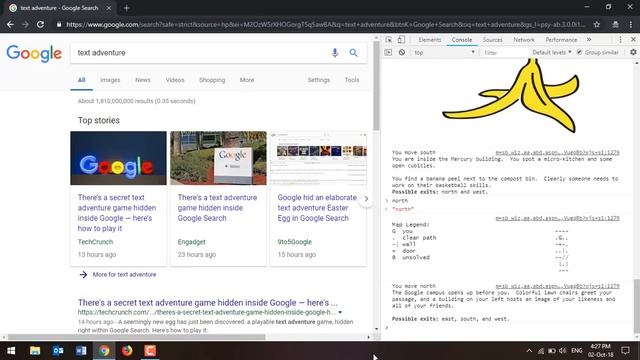The width and height of the screenshot is (640, 360).
Task: Open a new browser tab
Action: [127, 8]
